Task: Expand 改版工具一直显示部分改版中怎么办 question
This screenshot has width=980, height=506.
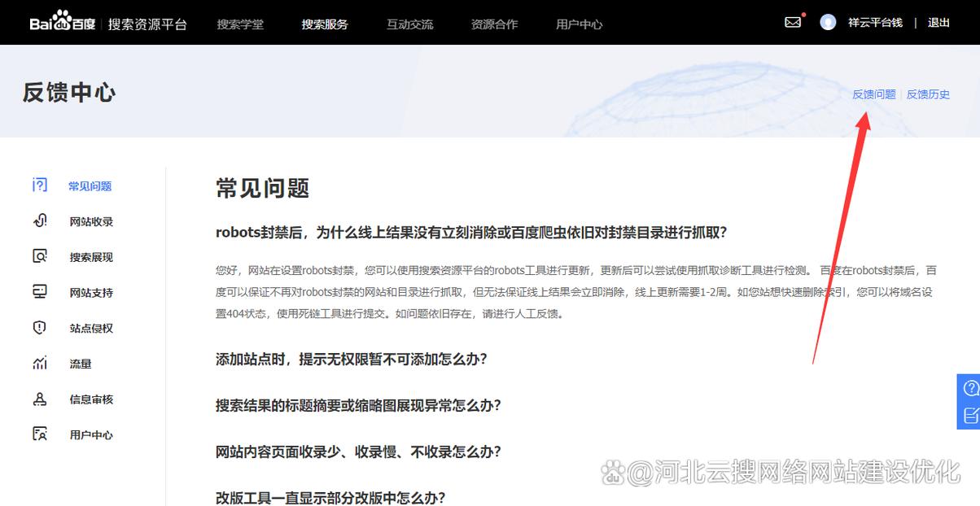Action: pyautogui.click(x=330, y=498)
